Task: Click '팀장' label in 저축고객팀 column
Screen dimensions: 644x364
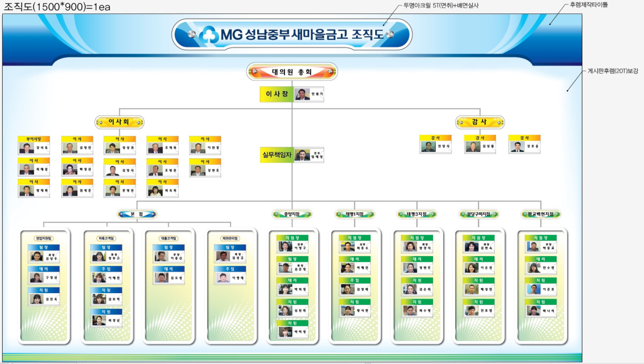Action: [106, 247]
